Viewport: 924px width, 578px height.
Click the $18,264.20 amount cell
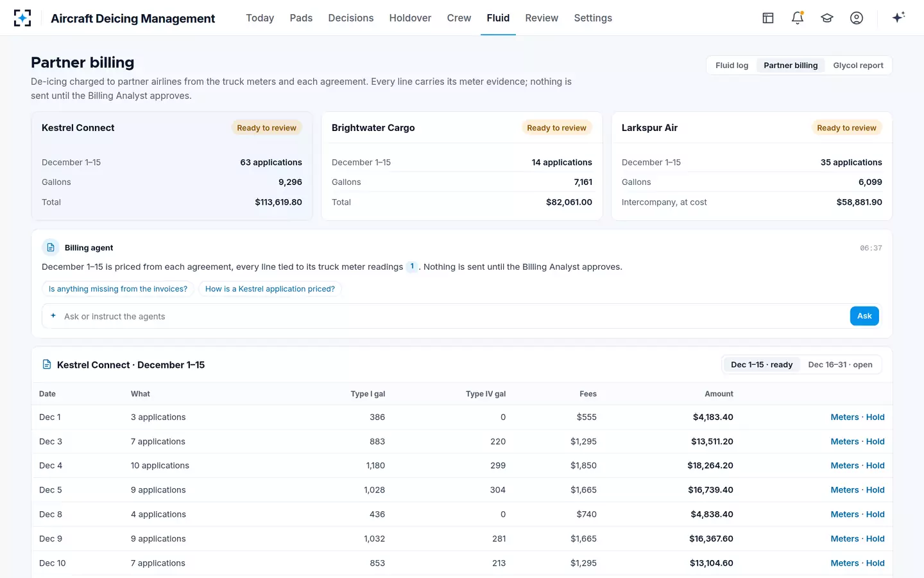point(710,466)
